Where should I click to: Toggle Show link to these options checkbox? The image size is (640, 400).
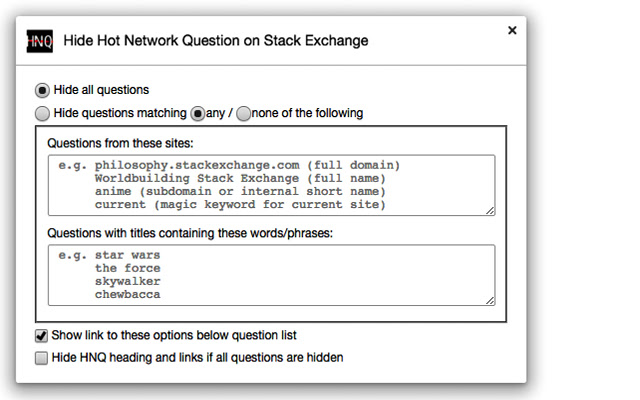point(41,336)
